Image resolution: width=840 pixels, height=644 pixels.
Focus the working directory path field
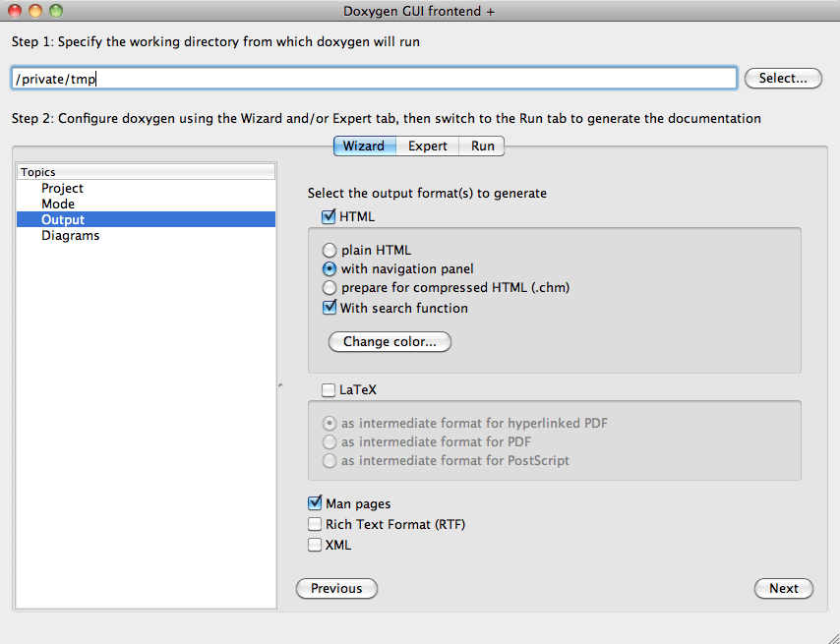tap(374, 78)
